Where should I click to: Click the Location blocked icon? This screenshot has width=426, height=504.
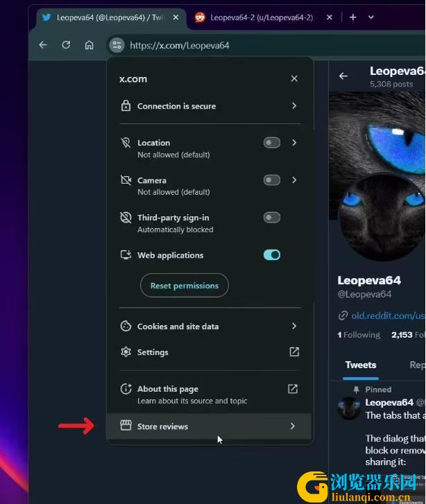coord(126,142)
